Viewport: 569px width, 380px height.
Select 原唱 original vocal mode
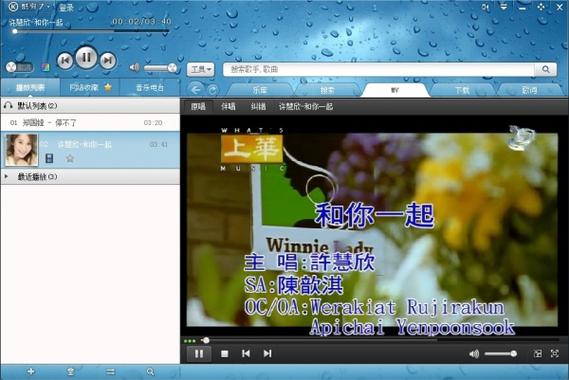pos(198,106)
